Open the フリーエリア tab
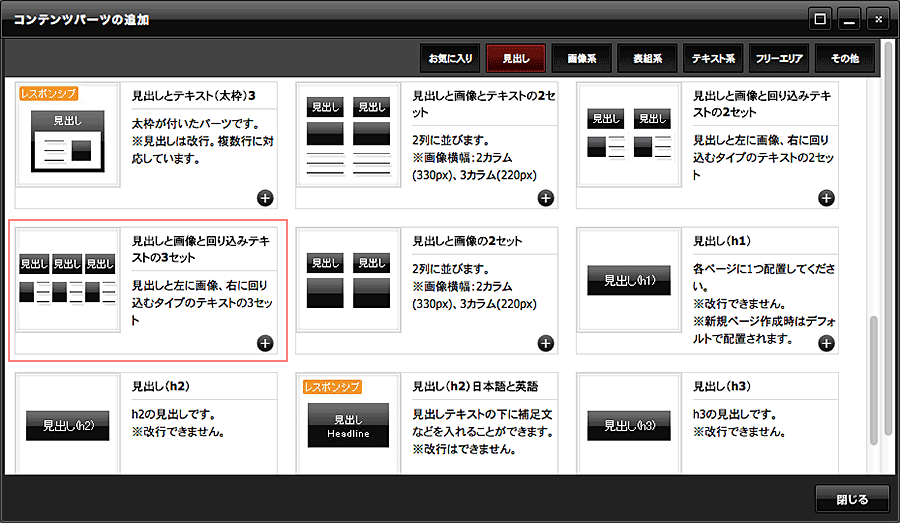 [x=779, y=58]
